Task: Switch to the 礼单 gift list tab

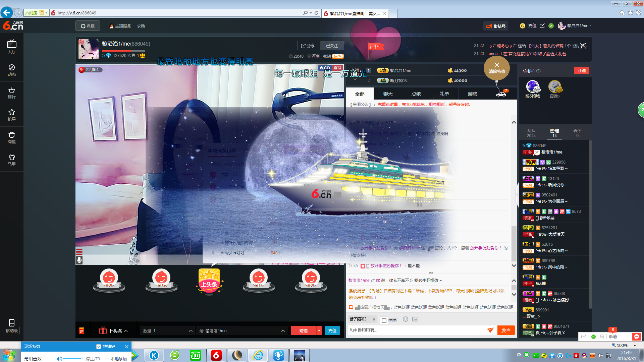Action: 444,94
